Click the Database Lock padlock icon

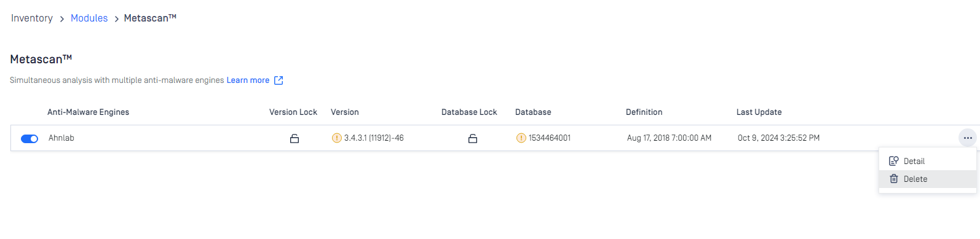pyautogui.click(x=473, y=139)
